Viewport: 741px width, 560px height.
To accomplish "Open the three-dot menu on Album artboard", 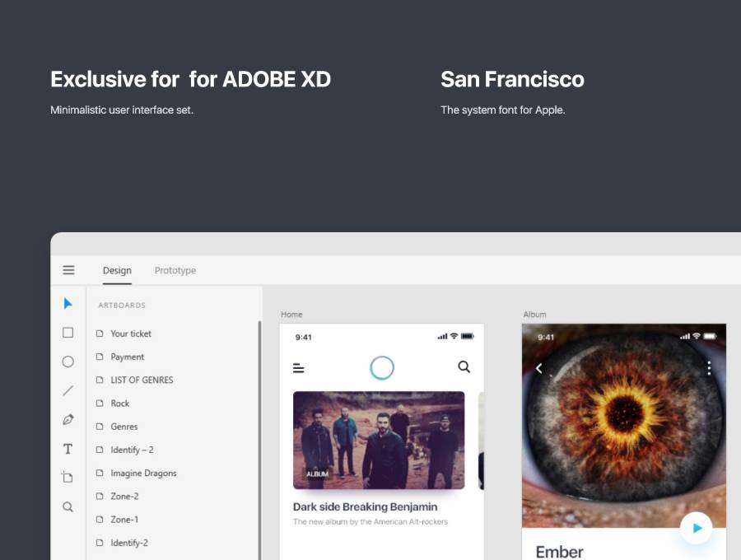I will pos(709,368).
